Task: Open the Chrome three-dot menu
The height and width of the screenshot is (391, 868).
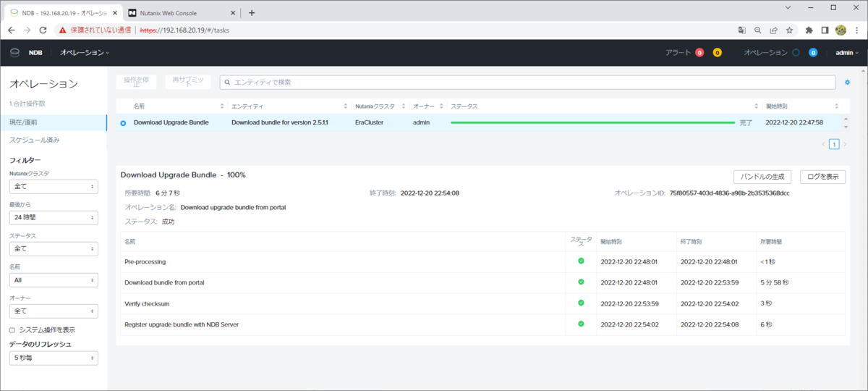Action: (856, 30)
